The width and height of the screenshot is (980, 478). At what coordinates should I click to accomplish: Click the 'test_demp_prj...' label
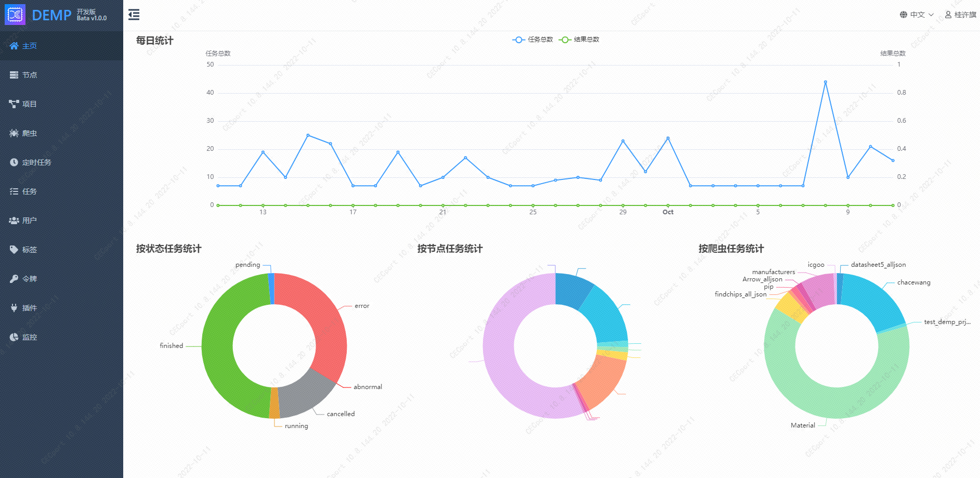[x=947, y=322]
